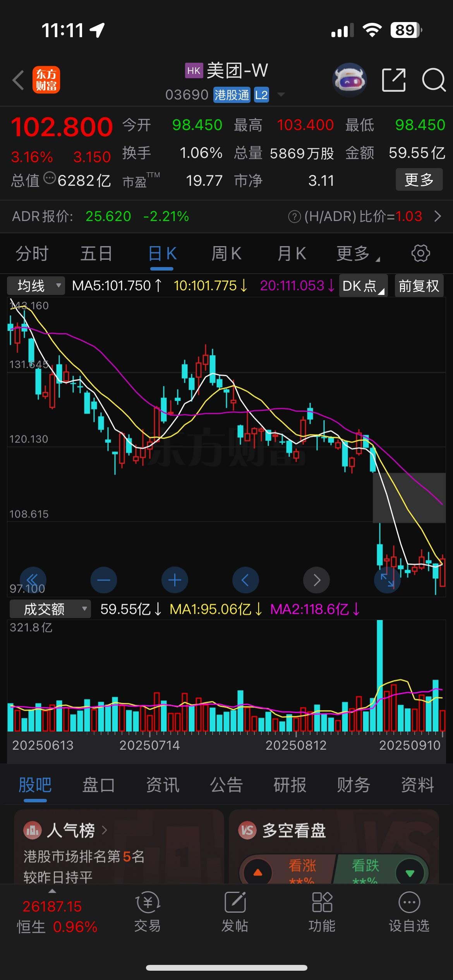Viewport: 453px width, 980px height.
Task: Toggle the 前复权 adjustment option
Action: tap(419, 286)
